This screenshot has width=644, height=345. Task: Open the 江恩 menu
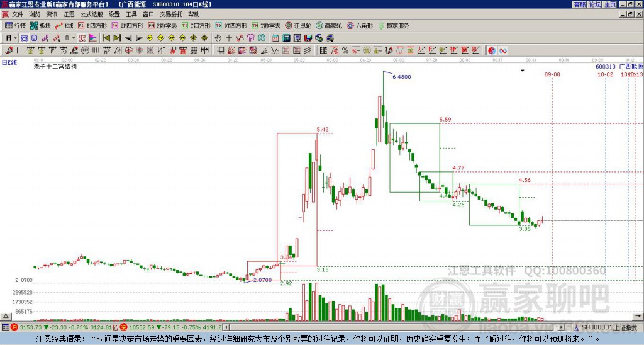(69, 14)
